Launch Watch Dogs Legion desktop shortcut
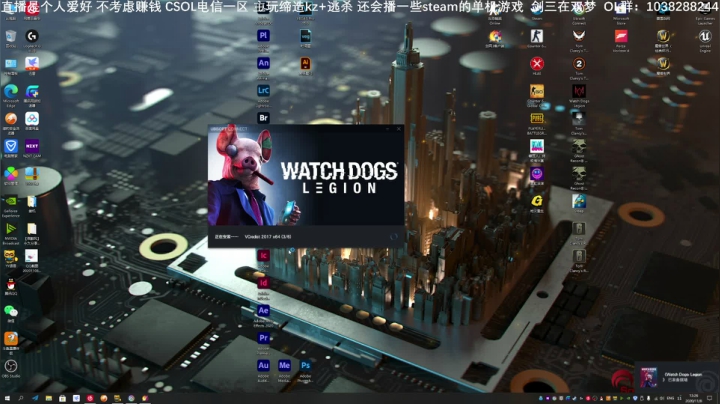Image resolution: width=720 pixels, height=404 pixels. coord(579,91)
